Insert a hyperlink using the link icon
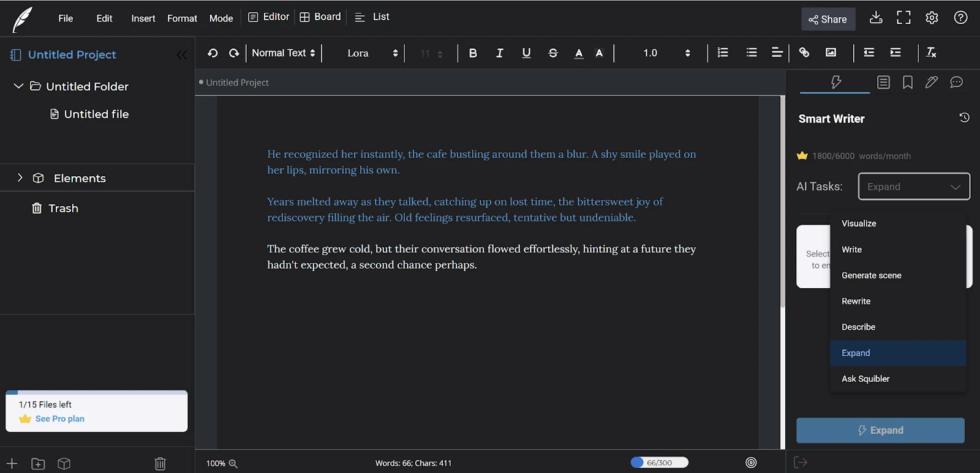Viewport: 980px width, 473px height. pyautogui.click(x=804, y=53)
